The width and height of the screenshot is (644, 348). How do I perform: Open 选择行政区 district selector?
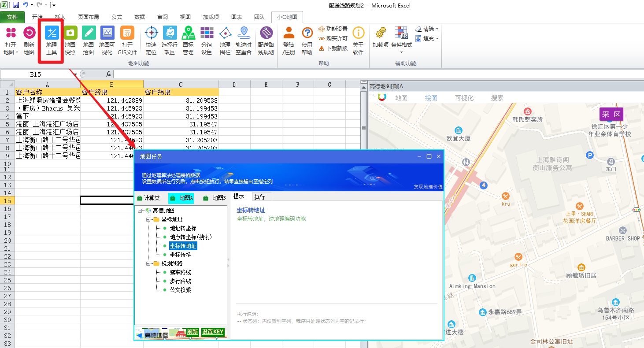click(170, 33)
